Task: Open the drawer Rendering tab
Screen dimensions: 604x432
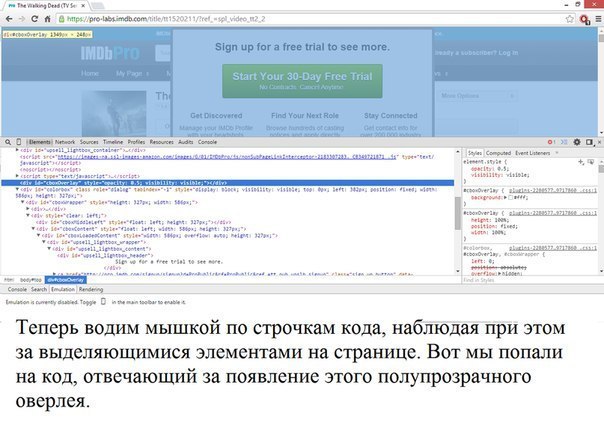Action: 91,289
